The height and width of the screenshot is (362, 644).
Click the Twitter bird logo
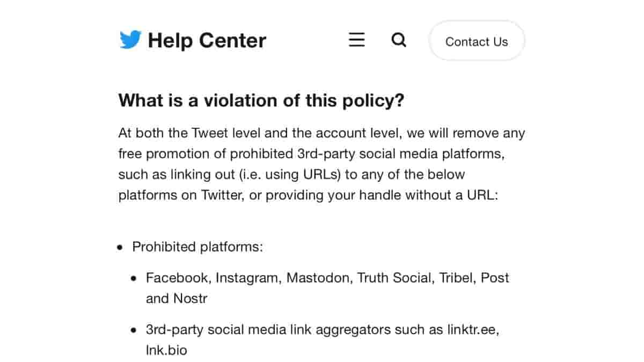pyautogui.click(x=130, y=40)
